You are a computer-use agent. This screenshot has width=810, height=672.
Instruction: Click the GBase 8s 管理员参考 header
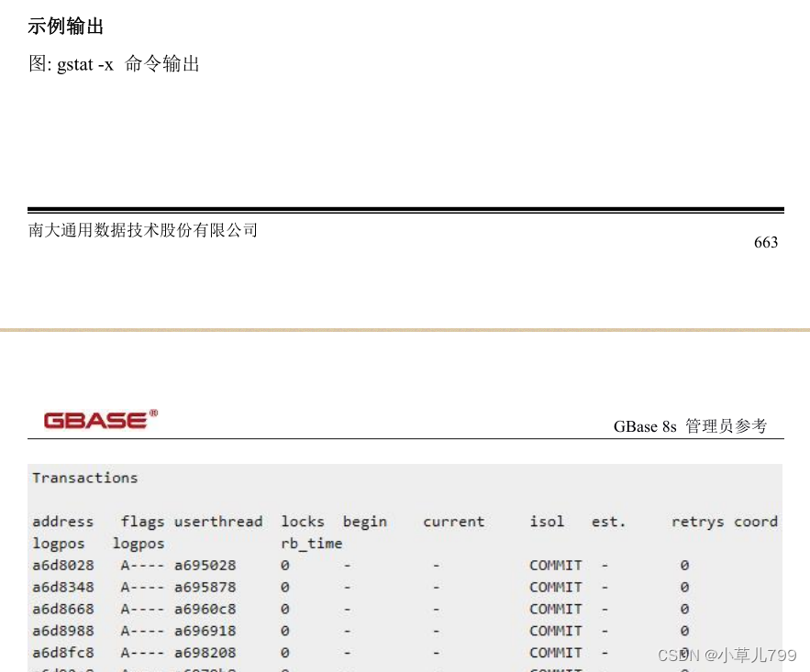pos(693,426)
